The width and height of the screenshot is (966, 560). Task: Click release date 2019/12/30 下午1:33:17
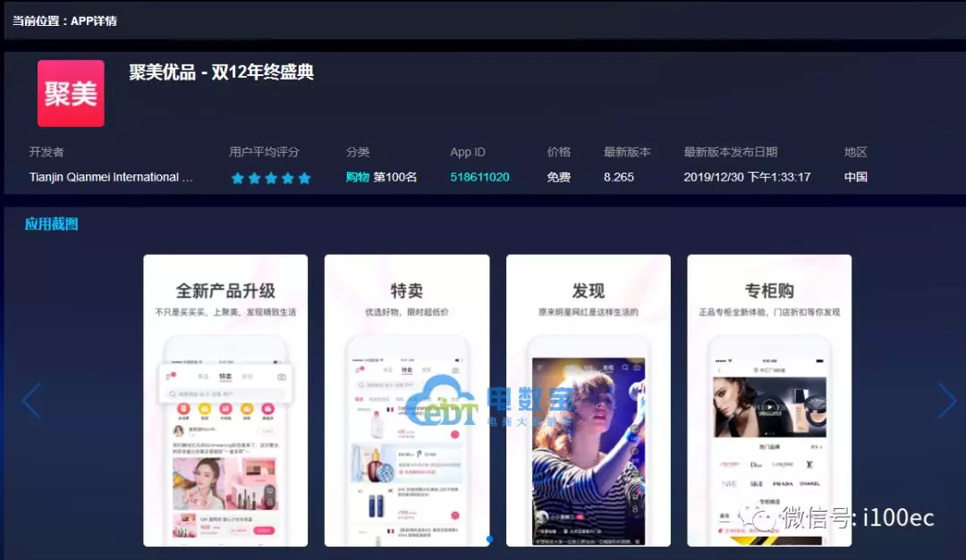747,177
